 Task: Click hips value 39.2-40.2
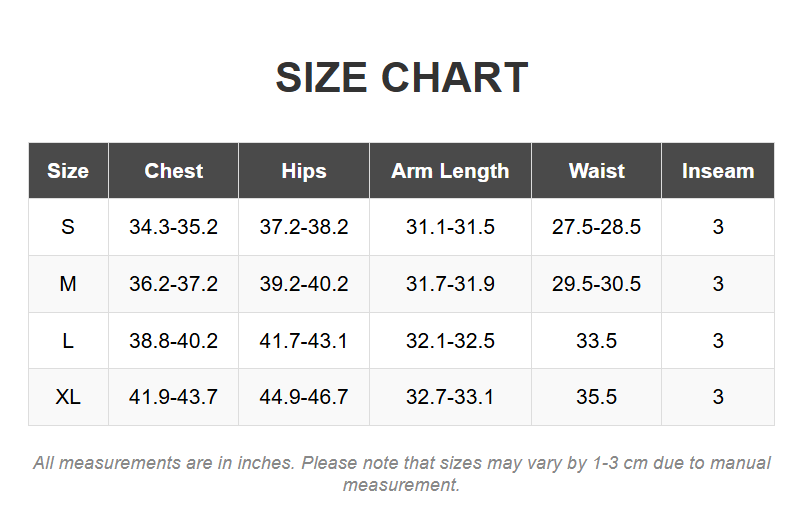[304, 284]
